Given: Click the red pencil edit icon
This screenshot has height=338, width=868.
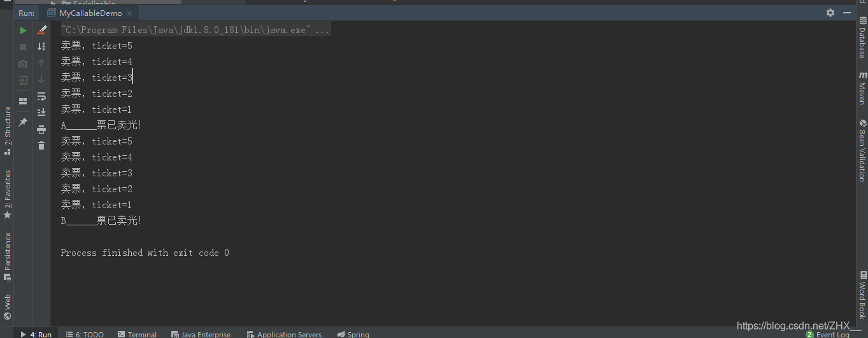Looking at the screenshot, I should click(x=41, y=30).
